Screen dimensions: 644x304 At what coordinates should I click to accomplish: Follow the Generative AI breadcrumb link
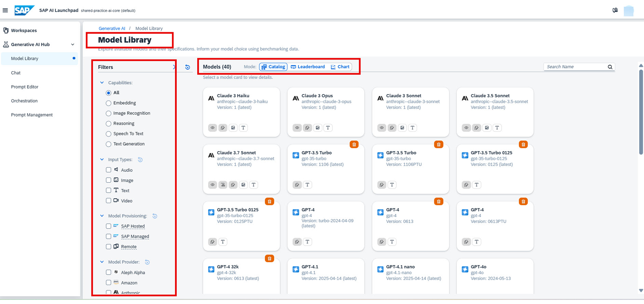112,29
